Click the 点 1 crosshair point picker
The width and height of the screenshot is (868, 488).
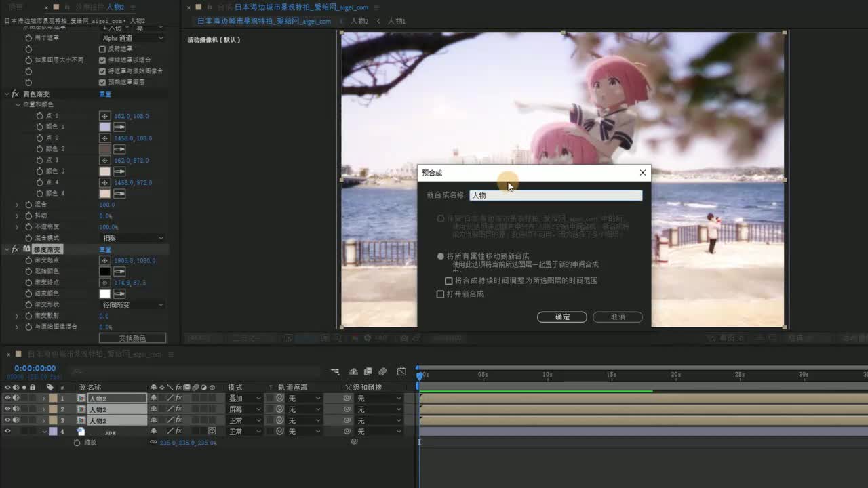coord(105,116)
